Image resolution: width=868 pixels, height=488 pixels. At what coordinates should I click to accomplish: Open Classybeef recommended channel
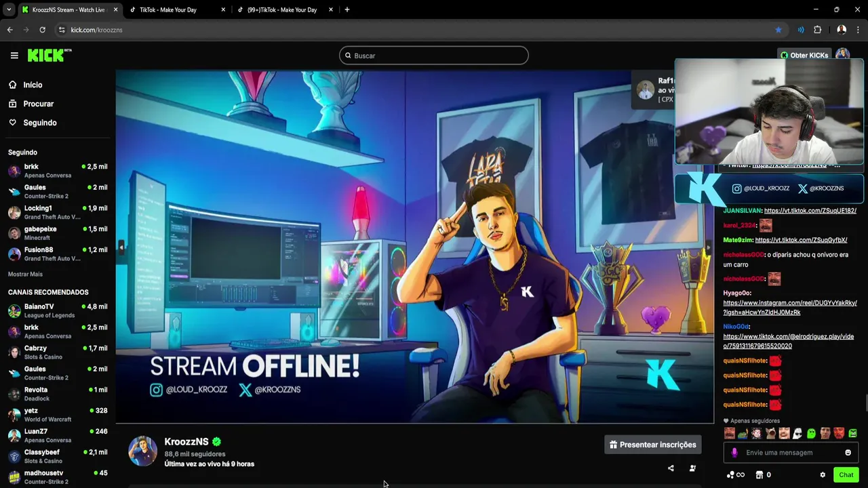coord(58,456)
